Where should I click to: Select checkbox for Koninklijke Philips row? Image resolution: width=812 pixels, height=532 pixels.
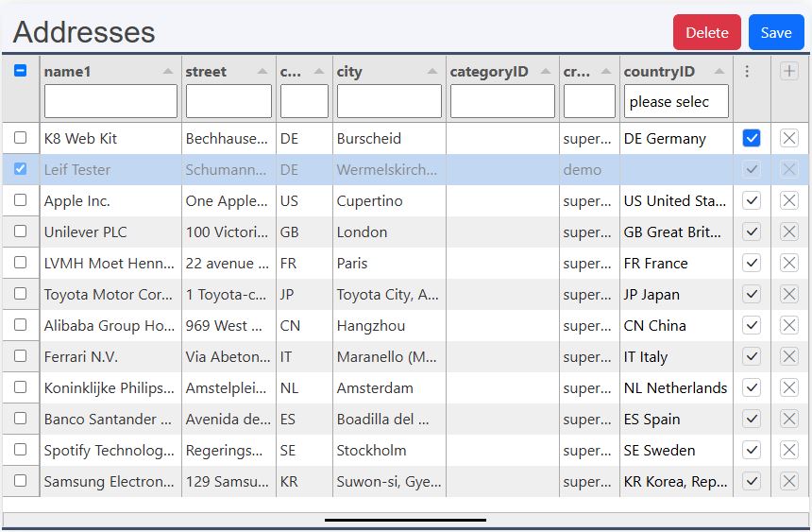pos(20,386)
